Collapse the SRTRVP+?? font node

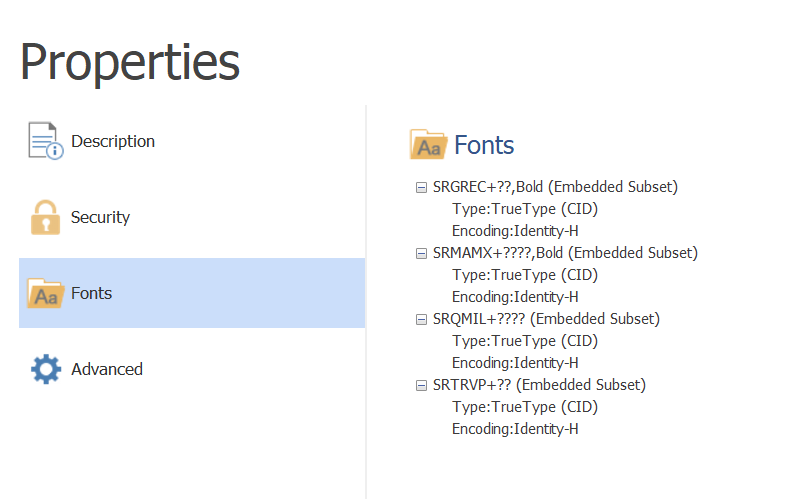(x=421, y=386)
